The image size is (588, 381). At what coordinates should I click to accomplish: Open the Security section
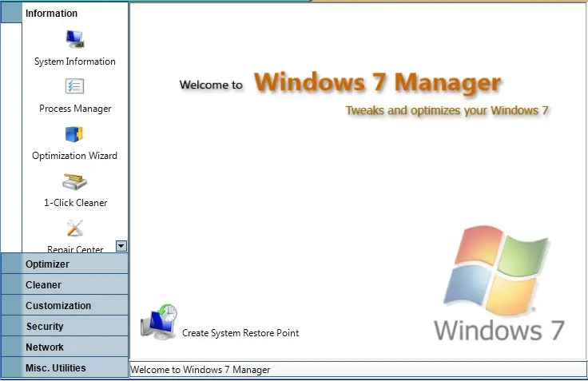(65, 326)
